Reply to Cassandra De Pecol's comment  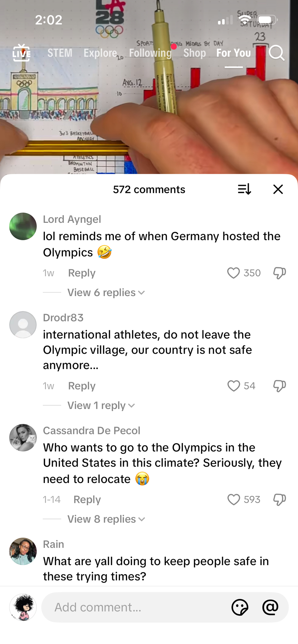coord(87,499)
